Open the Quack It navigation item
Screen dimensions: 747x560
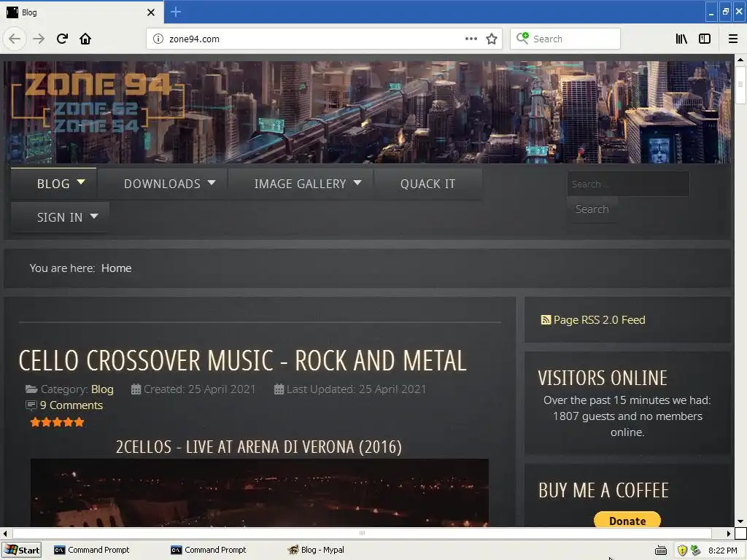[x=427, y=184]
